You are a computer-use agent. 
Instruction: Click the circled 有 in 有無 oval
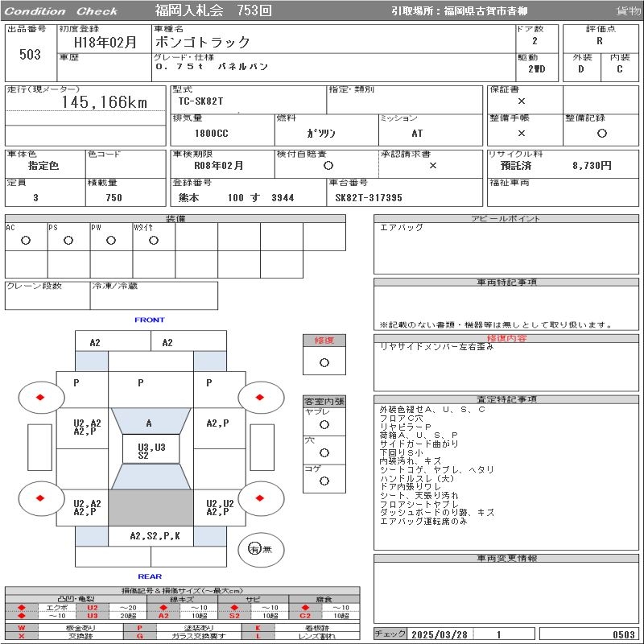tap(254, 549)
